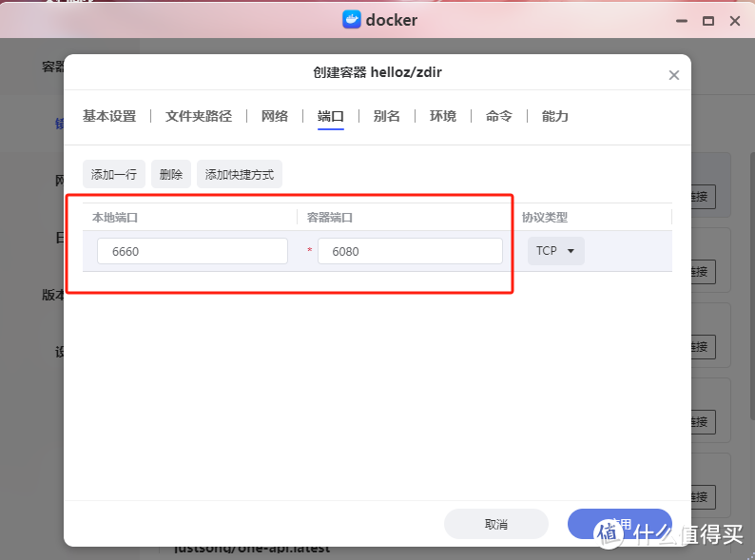755x560 pixels.
Task: Open the 网络 tab
Action: [x=275, y=116]
